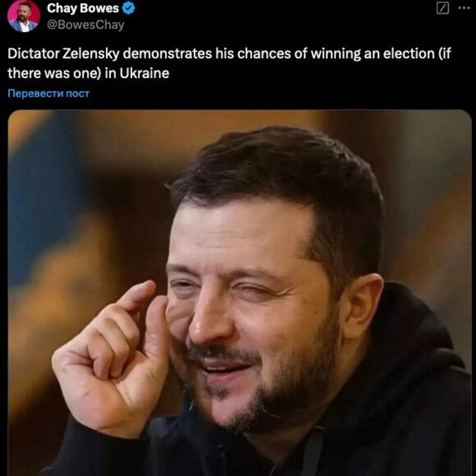Screen dimensions: 476x476
Task: Click the word 'demonstrates' in the post
Action: coord(167,54)
